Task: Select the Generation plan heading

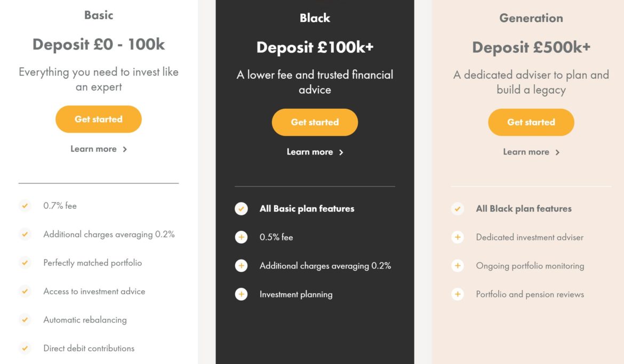Action: point(531,18)
